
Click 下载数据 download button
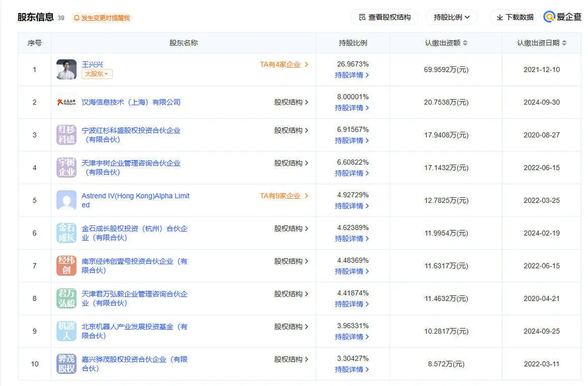pos(515,17)
